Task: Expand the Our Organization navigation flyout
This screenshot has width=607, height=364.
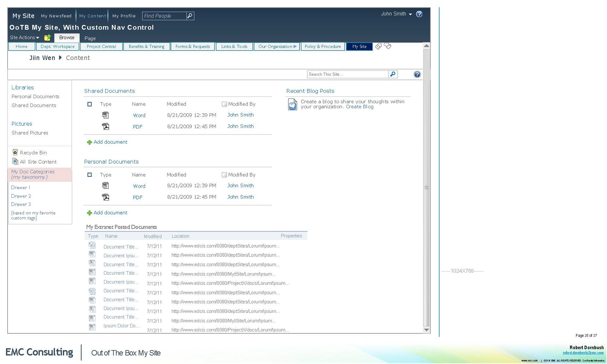Action: click(x=295, y=46)
